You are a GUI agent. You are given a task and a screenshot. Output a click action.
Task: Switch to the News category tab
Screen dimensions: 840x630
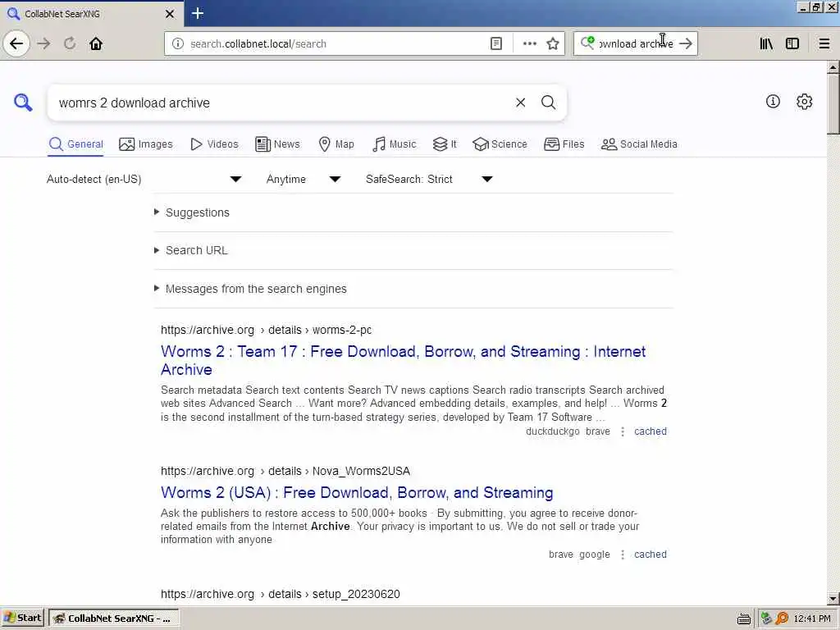277,144
